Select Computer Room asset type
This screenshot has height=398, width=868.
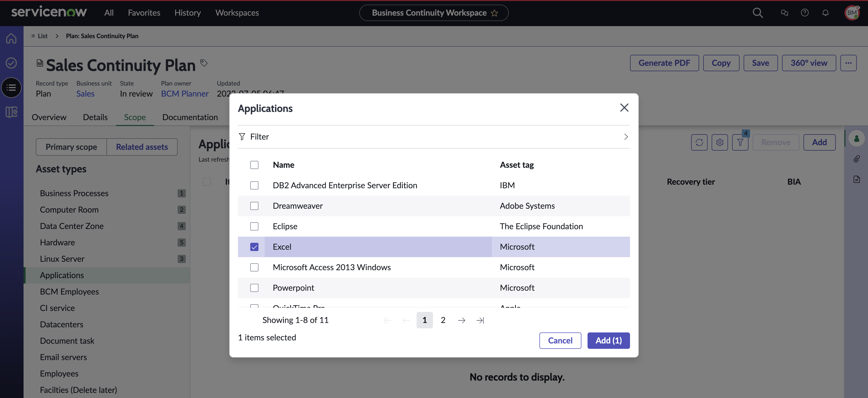pos(107,210)
